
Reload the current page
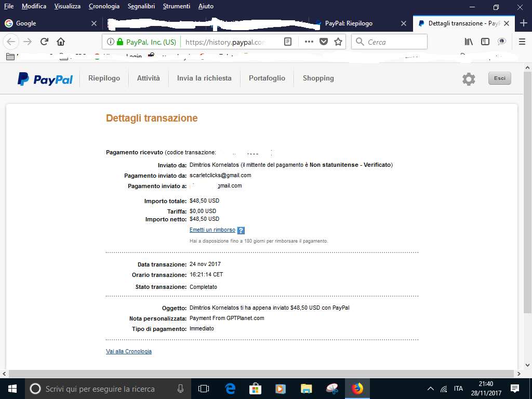pos(44,42)
